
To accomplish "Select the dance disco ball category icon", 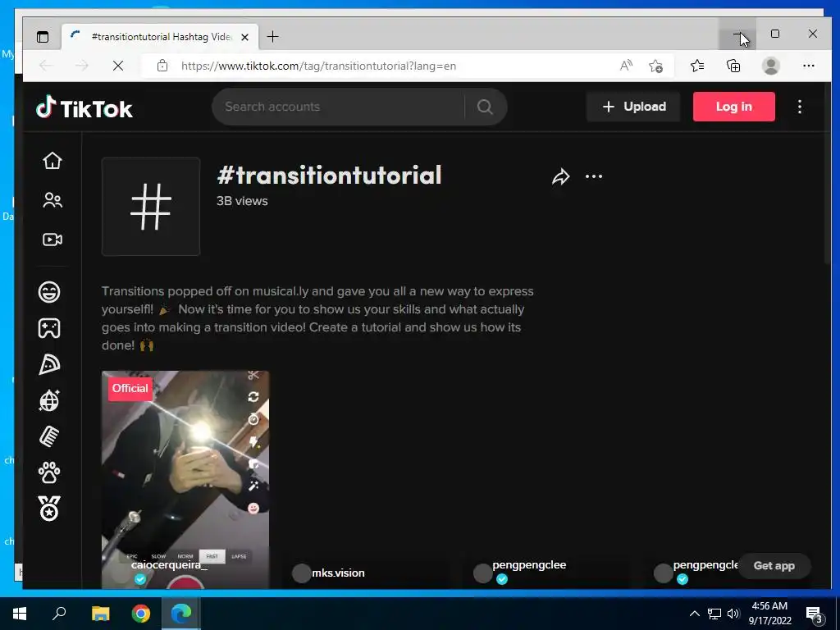I will 49,400.
